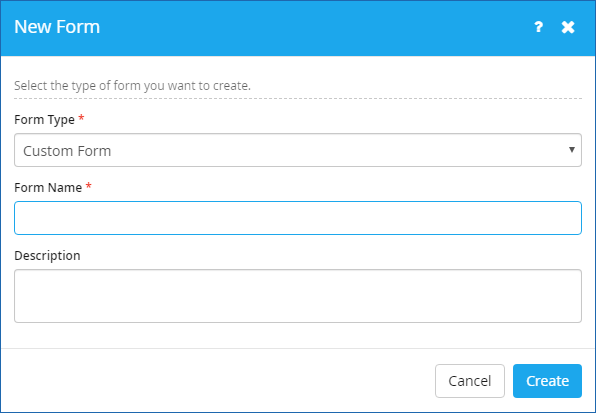
Task: Click the Form Name label
Action: tap(48, 188)
